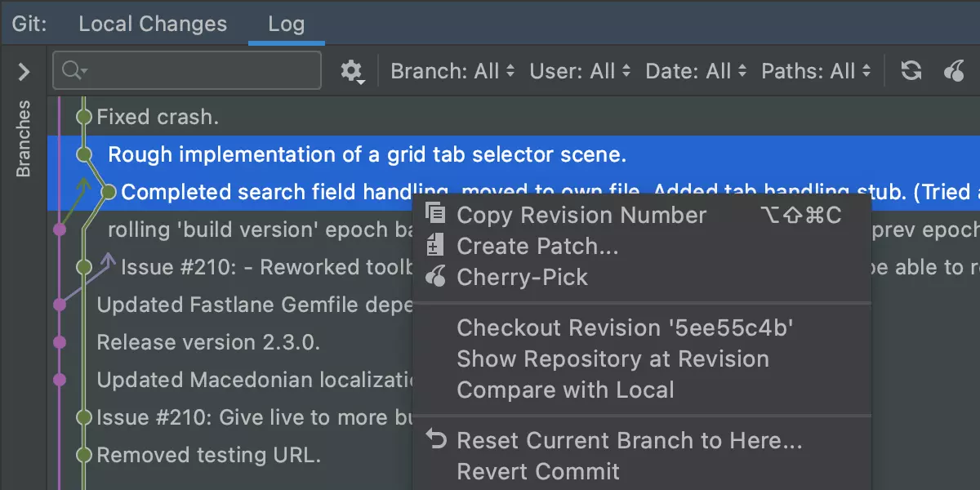Click Checkout Revision '5ee55c4b'
Image resolution: width=980 pixels, height=490 pixels.
pos(626,327)
